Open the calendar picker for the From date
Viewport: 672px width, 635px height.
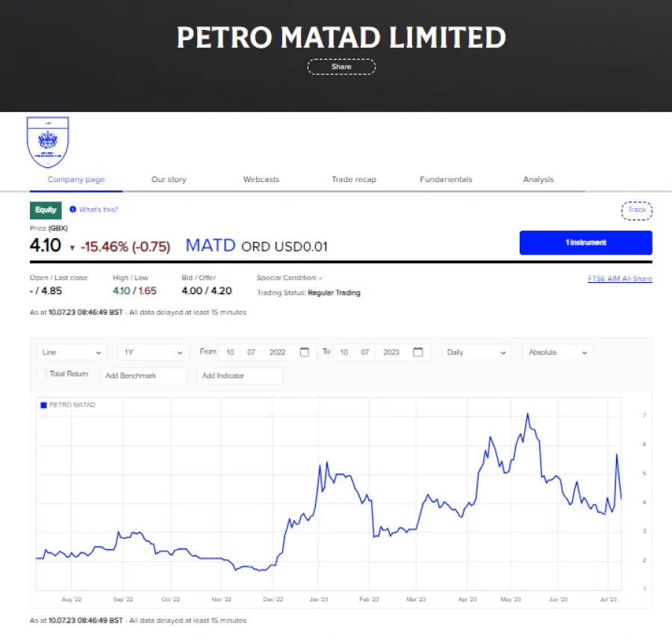pyautogui.click(x=304, y=351)
